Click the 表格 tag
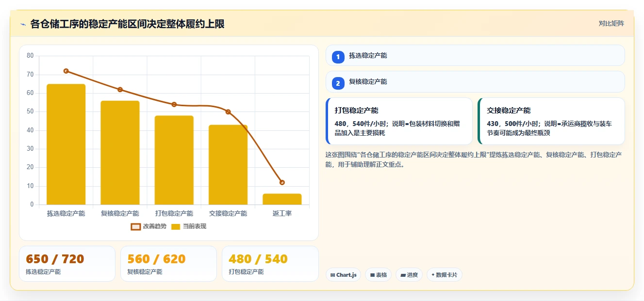644x301 pixels. pyautogui.click(x=378, y=275)
